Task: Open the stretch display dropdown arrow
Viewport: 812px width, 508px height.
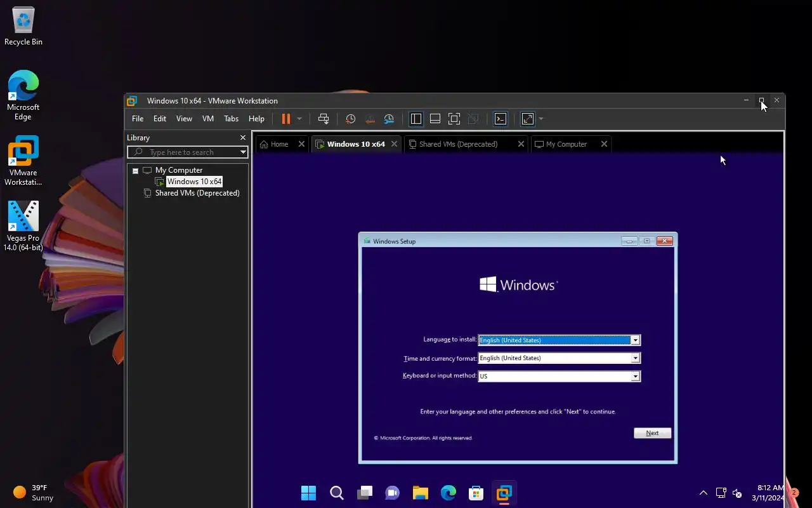Action: coord(541,119)
